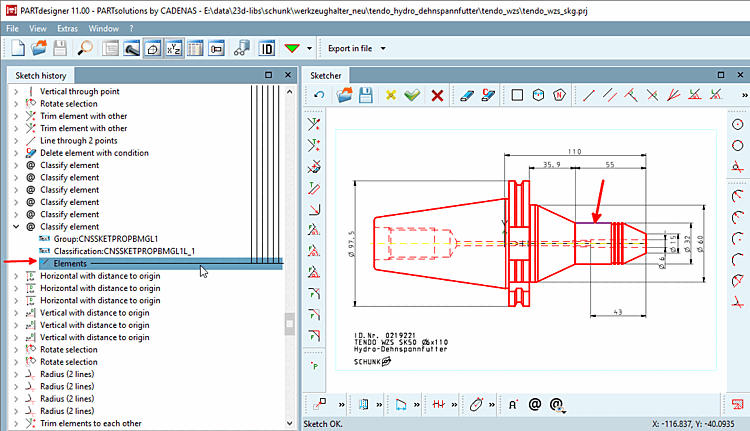Expand the 'Vertical through point' tree item
The height and width of the screenshot is (431, 750).
[x=15, y=92]
